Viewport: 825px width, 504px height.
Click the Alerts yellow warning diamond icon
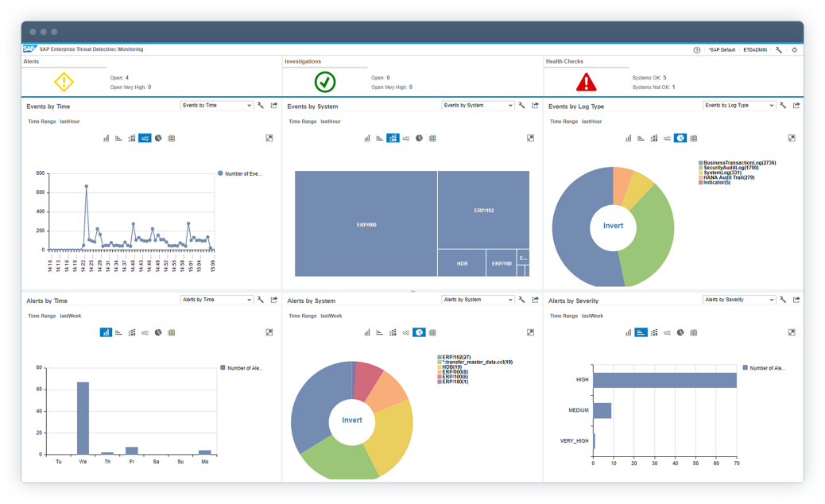click(x=64, y=82)
